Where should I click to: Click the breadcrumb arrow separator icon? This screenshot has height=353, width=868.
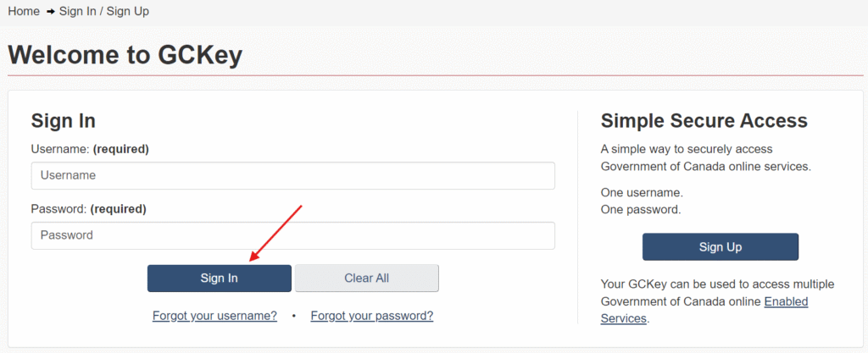[x=50, y=12]
